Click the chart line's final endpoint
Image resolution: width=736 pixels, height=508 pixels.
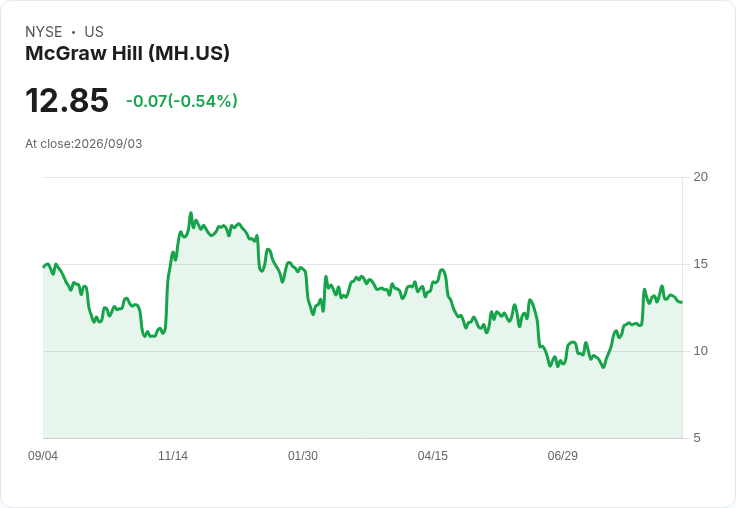point(682,302)
